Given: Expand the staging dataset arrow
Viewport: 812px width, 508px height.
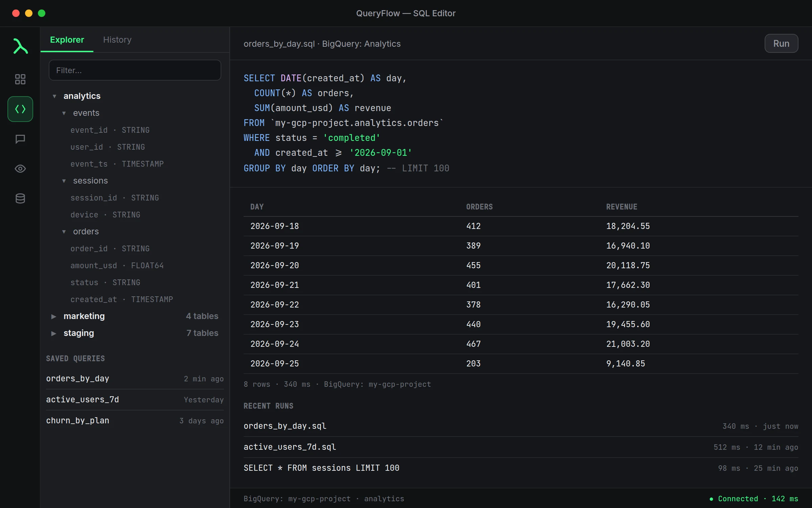Looking at the screenshot, I should pyautogui.click(x=53, y=333).
